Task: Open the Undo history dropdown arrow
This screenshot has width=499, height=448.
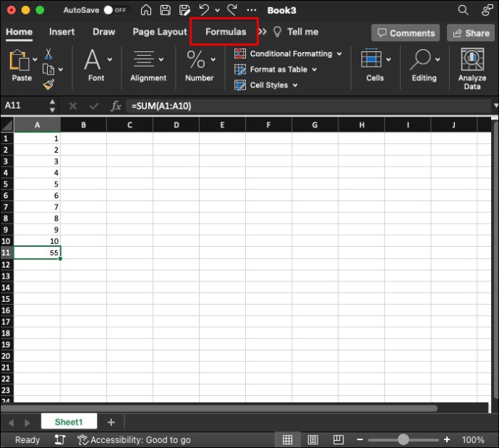Action: [218, 11]
